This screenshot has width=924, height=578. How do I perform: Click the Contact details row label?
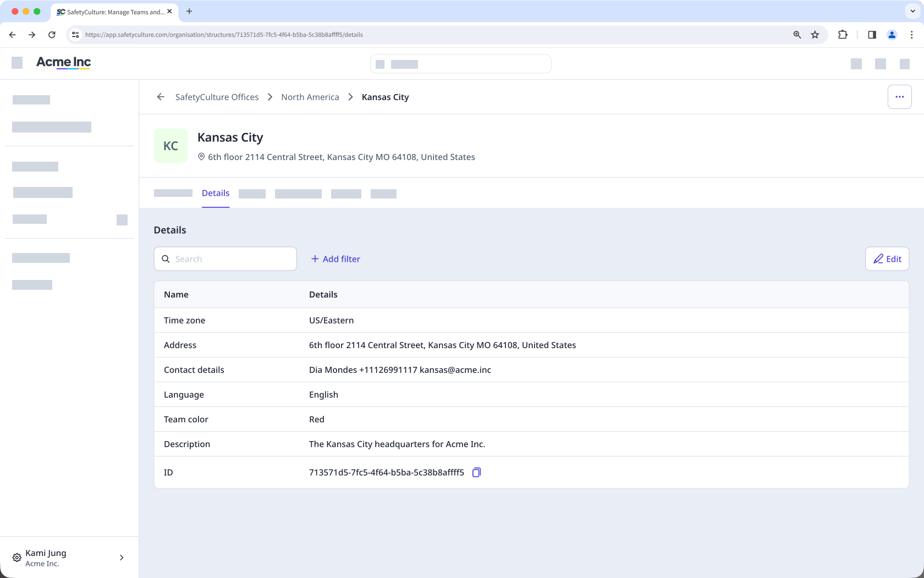click(x=194, y=370)
